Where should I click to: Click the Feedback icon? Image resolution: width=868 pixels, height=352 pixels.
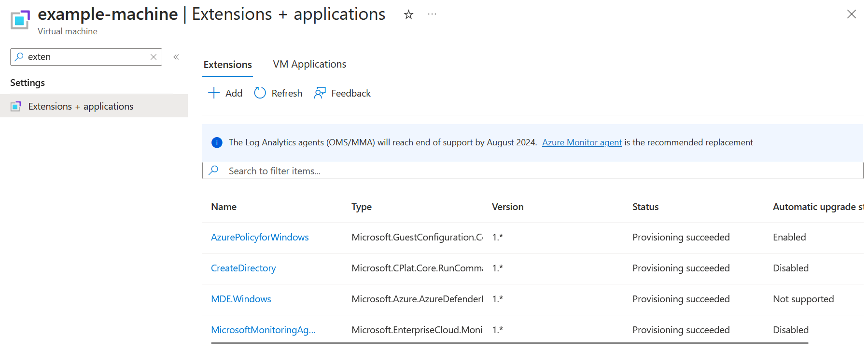[320, 93]
